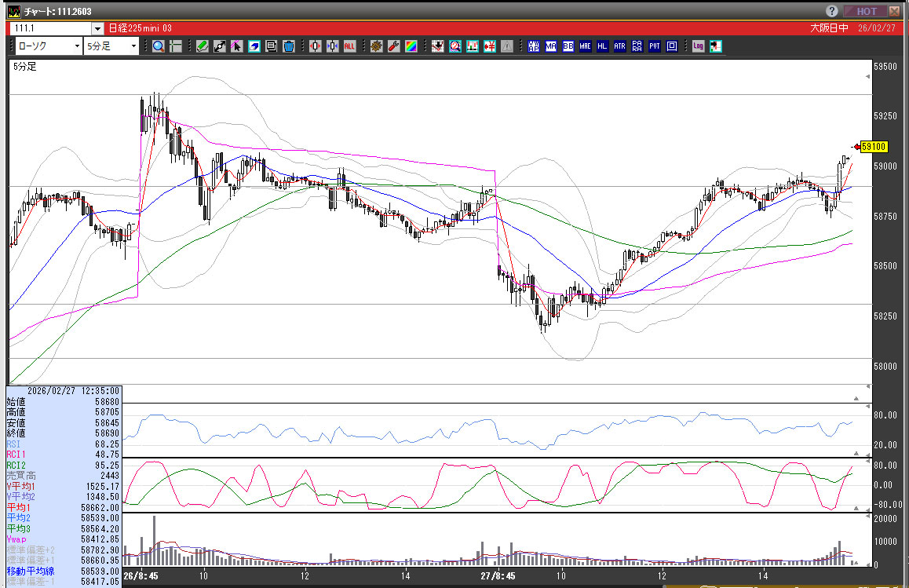909x588 pixels.
Task: Select the green pencil drawing tool
Action: [x=202, y=46]
